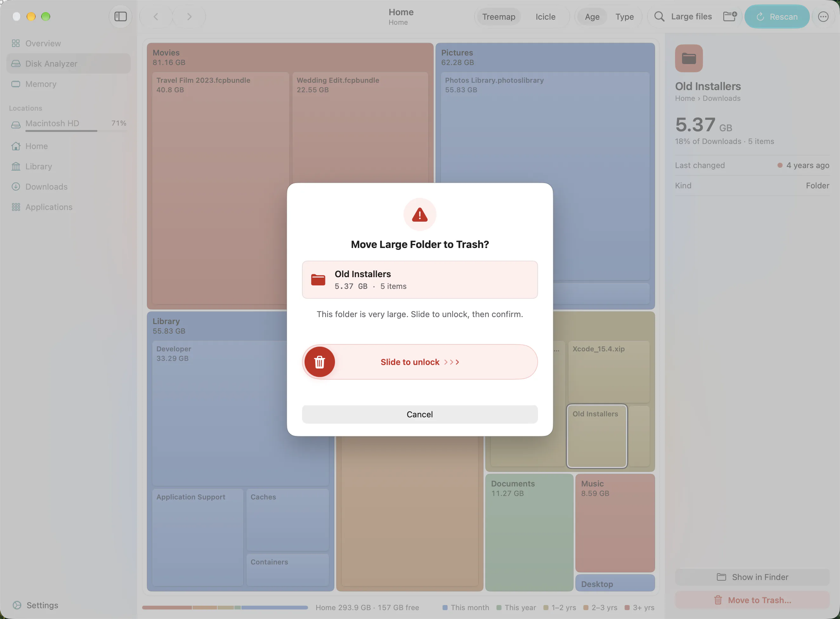
Task: Click the 3+ yrs legend swatch
Action: click(627, 607)
